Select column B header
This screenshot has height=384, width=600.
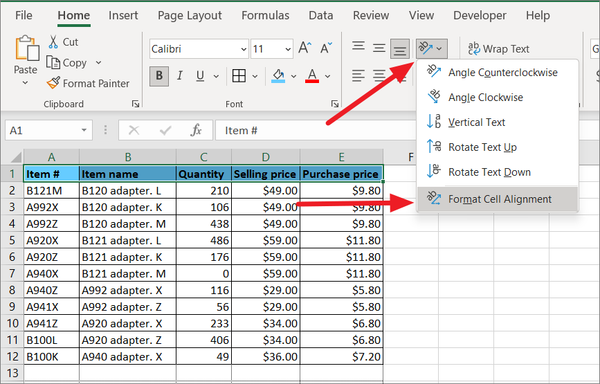point(128,157)
